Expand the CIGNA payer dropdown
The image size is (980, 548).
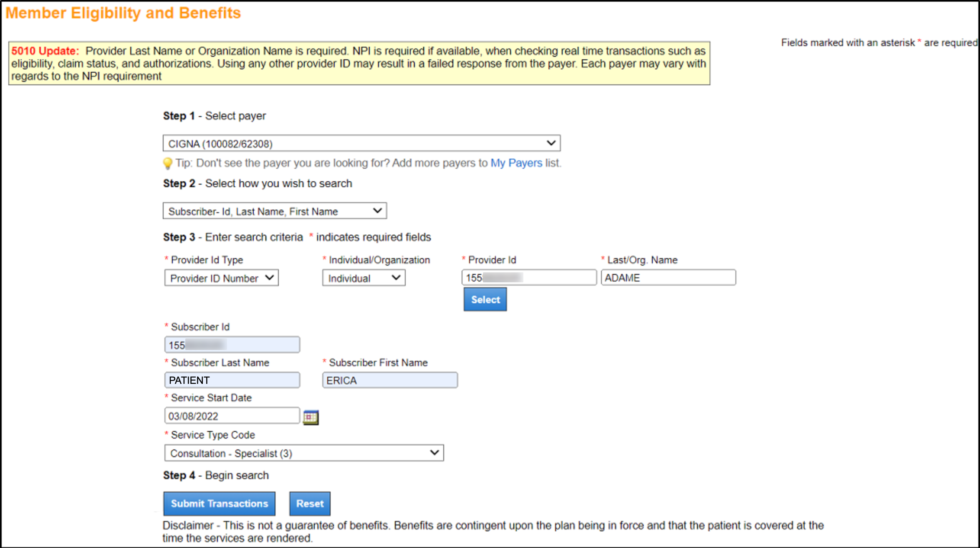click(361, 144)
